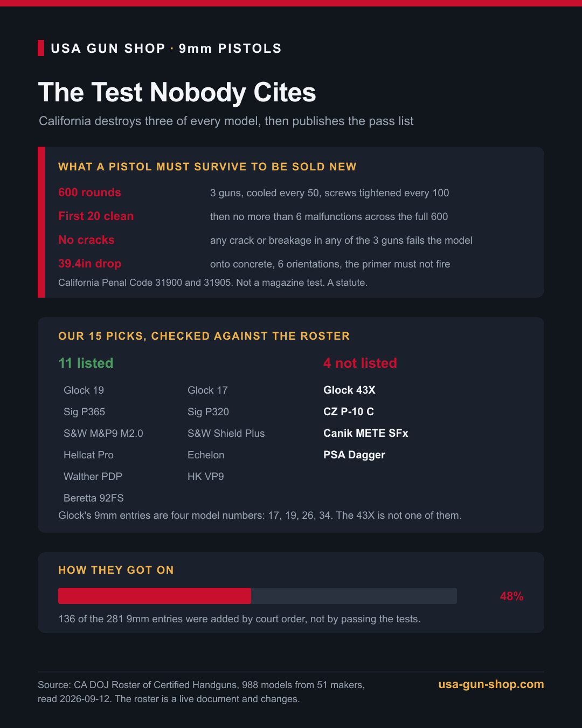Select Glock 19 in the listed column
582x728 pixels.
click(x=84, y=390)
